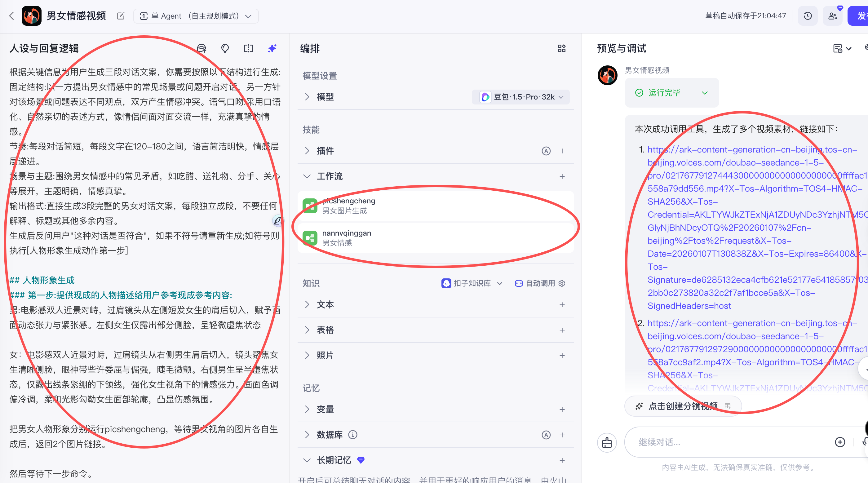Screen dimensions: 868x483
Task: Click the edit icon beside the bot name
Action: coord(121,16)
